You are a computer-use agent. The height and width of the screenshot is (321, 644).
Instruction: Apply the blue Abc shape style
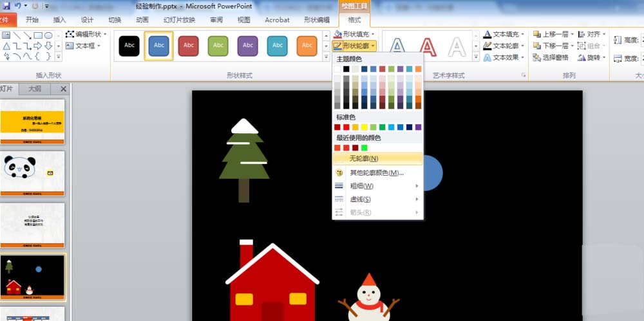click(x=159, y=46)
